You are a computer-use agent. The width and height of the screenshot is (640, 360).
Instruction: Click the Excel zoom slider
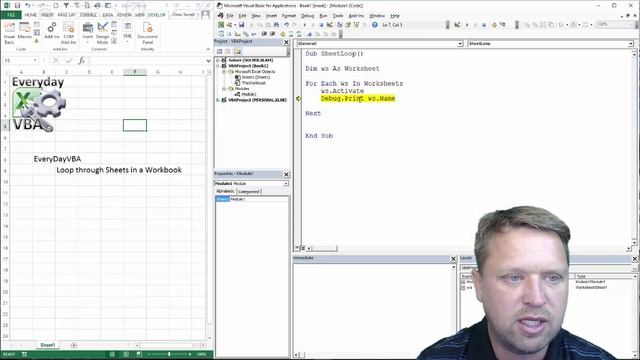tap(169, 354)
